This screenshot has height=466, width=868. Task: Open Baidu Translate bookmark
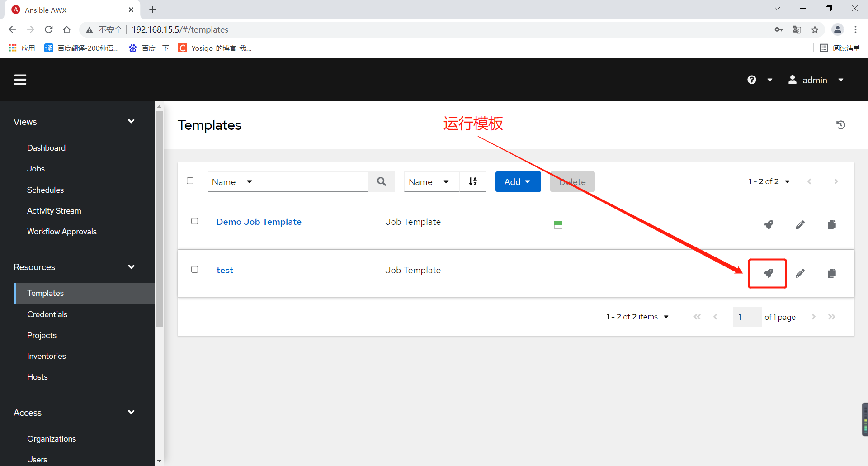coord(82,48)
